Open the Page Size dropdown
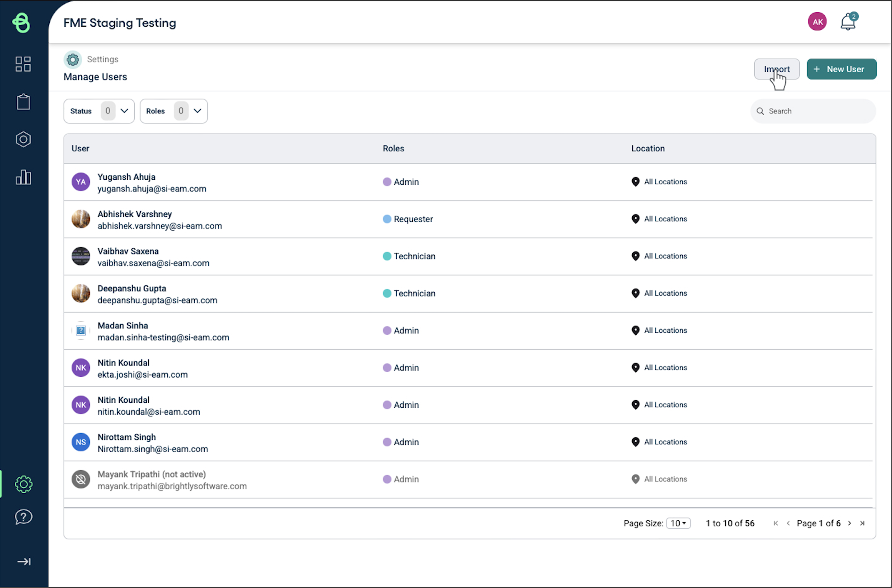This screenshot has width=892, height=588. [x=678, y=523]
